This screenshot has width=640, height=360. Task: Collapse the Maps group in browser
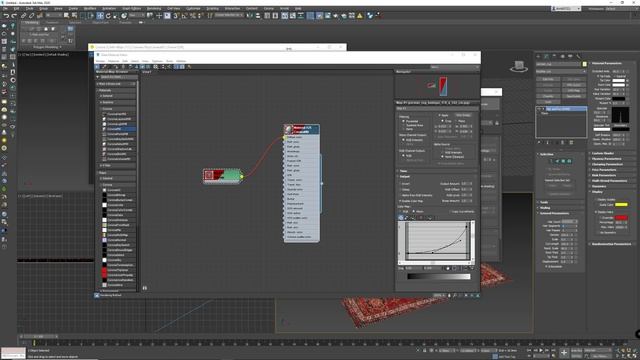tap(116, 173)
